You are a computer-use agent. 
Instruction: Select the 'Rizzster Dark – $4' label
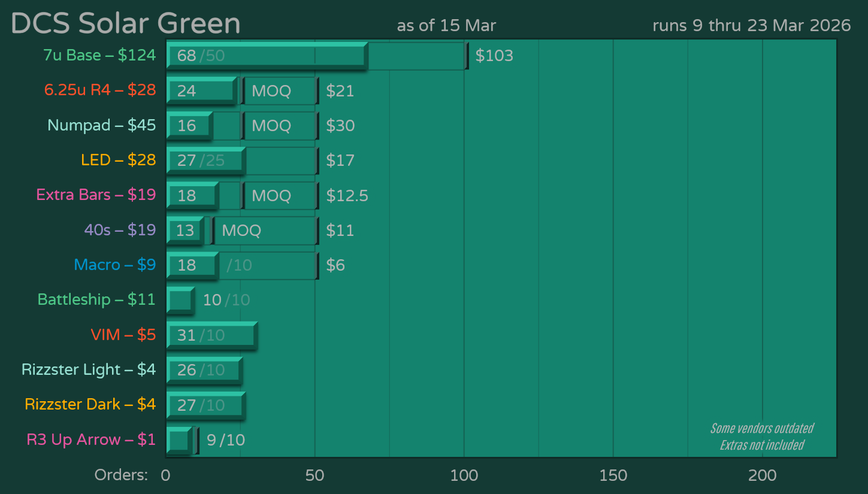point(90,404)
